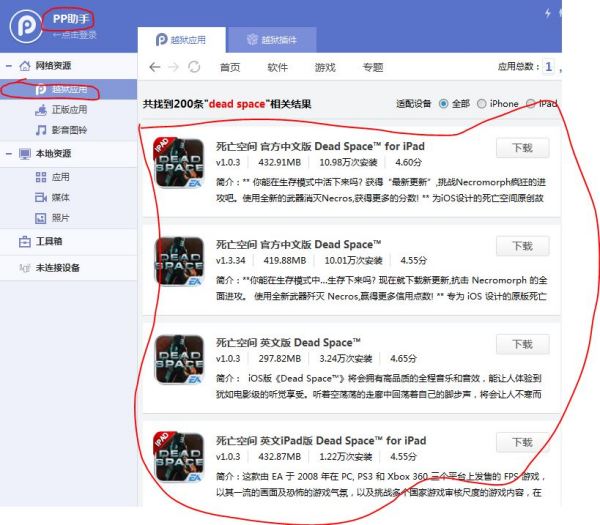This screenshot has width=600, height=525.
Task: Open Dead Space icon of 官方中文版 for iPad
Action: click(179, 163)
